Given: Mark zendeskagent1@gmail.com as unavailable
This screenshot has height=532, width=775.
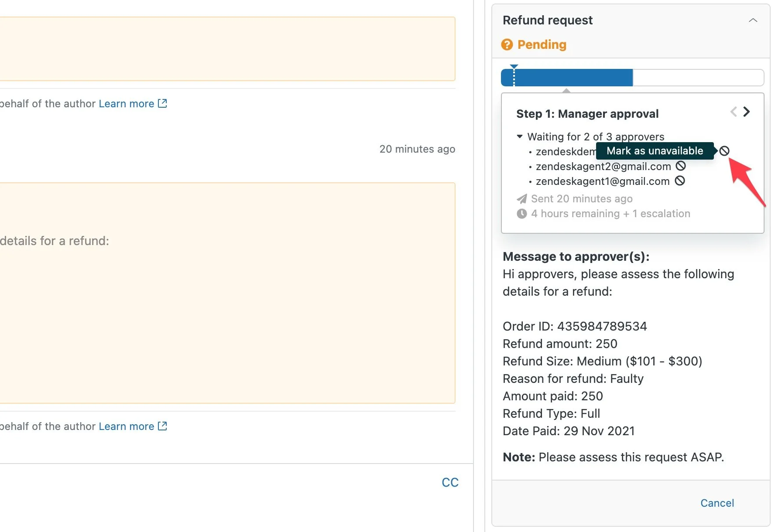Looking at the screenshot, I should pos(680,181).
